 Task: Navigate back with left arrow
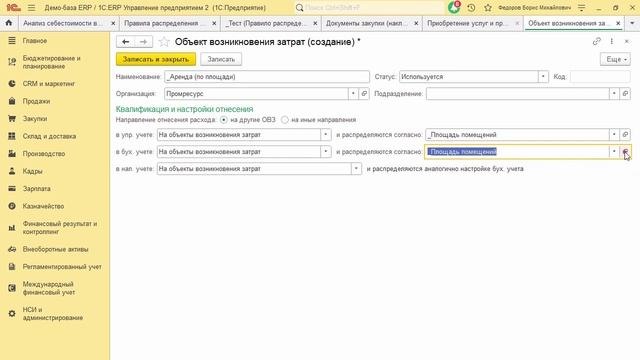coord(125,42)
